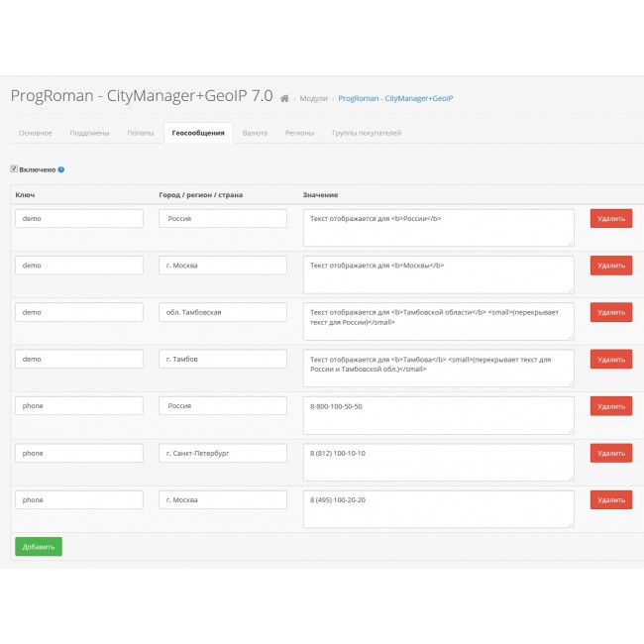Image resolution: width=644 pixels, height=644 pixels.
Task: Open the Группы покупателей tab
Action: 367,133
